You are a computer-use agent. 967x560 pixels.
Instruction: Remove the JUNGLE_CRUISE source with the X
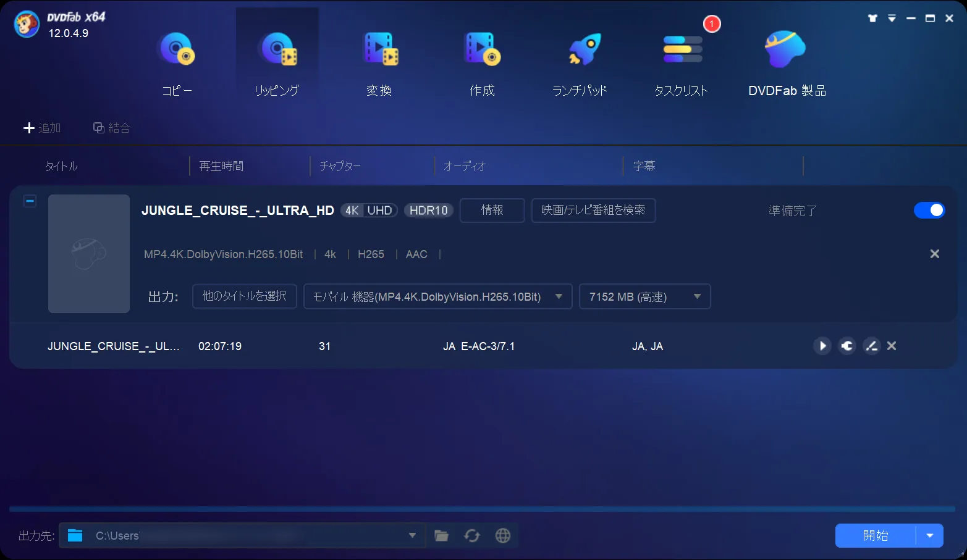pos(935,254)
